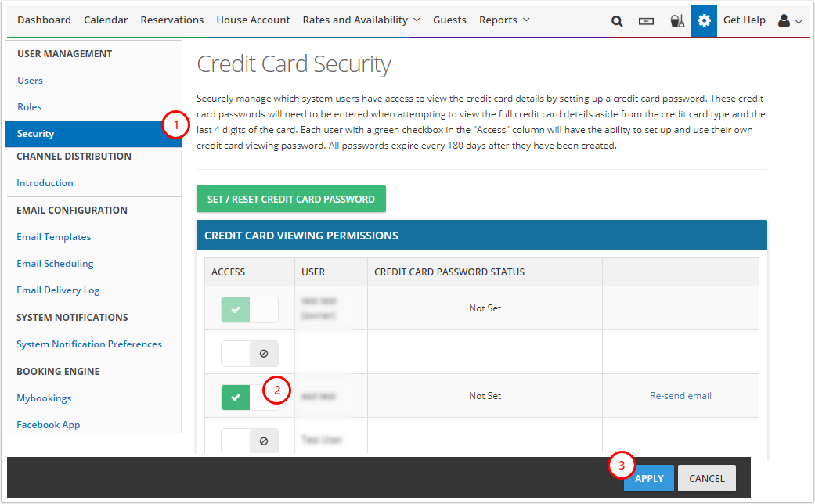The width and height of the screenshot is (815, 504).
Task: Open the search magnifier icon
Action: pyautogui.click(x=616, y=20)
